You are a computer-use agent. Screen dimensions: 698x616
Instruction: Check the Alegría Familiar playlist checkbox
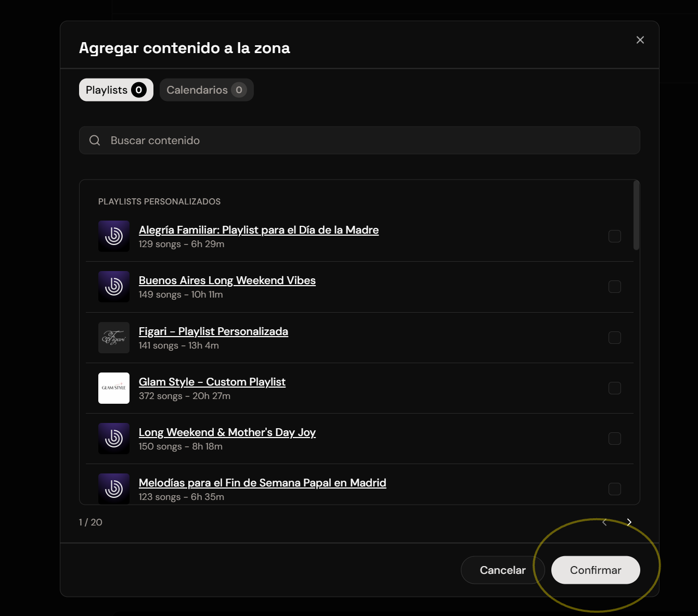pos(615,236)
